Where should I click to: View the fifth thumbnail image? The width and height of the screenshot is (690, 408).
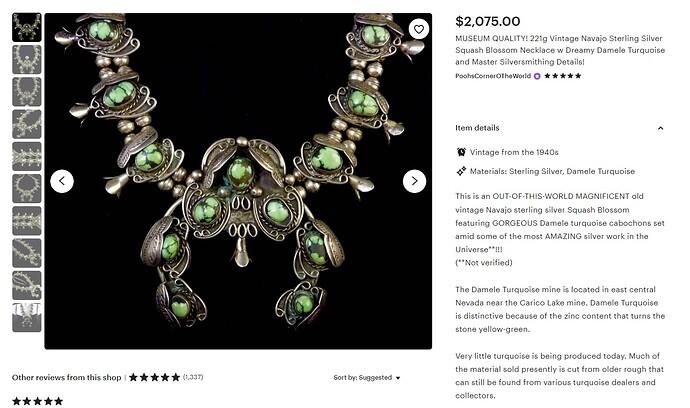point(27,156)
